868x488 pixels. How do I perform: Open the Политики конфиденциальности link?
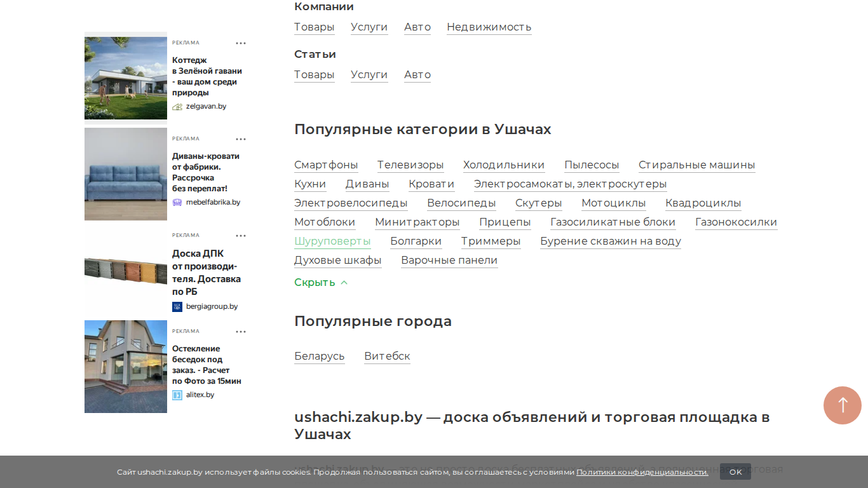[642, 472]
